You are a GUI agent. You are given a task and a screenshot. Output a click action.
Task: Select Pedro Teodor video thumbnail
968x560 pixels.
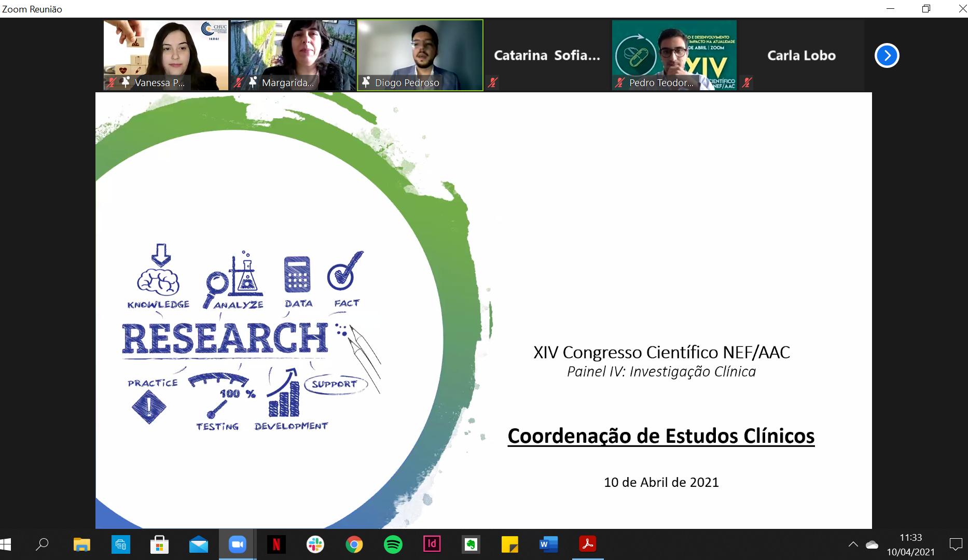pyautogui.click(x=674, y=55)
